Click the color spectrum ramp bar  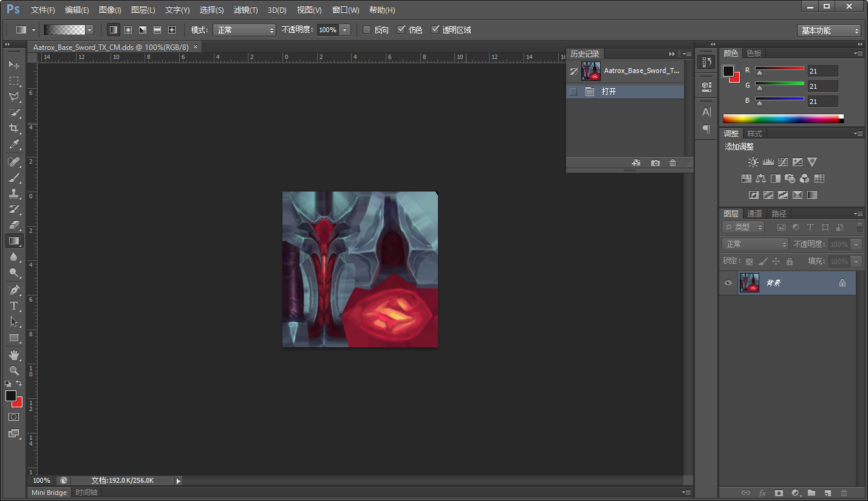(783, 119)
